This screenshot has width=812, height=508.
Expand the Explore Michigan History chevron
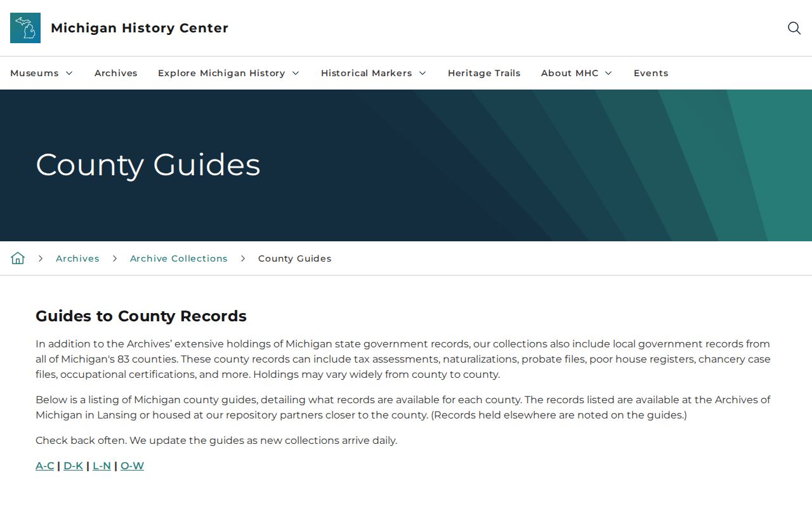click(296, 73)
